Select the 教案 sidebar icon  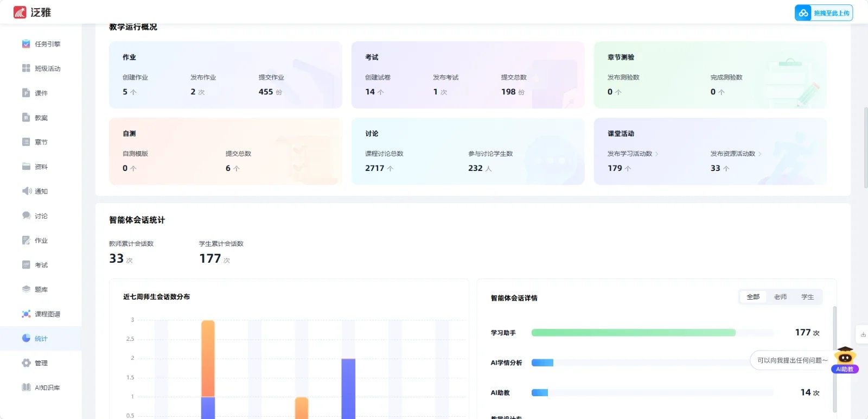pyautogui.click(x=26, y=117)
